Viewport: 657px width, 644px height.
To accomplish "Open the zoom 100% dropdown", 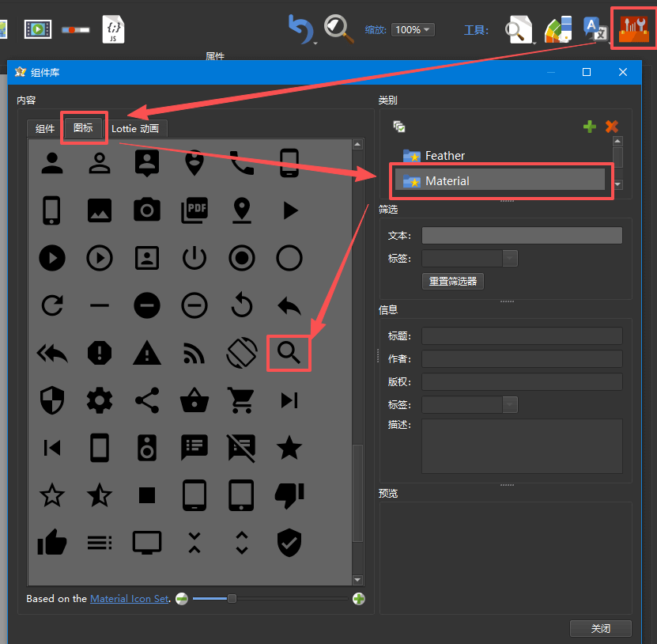I will (414, 30).
